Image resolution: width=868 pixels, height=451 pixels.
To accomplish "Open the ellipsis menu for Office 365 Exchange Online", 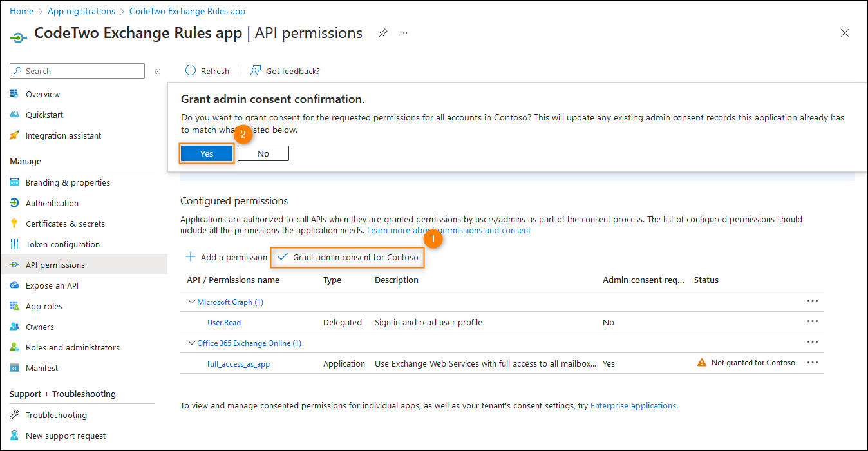I will [813, 342].
